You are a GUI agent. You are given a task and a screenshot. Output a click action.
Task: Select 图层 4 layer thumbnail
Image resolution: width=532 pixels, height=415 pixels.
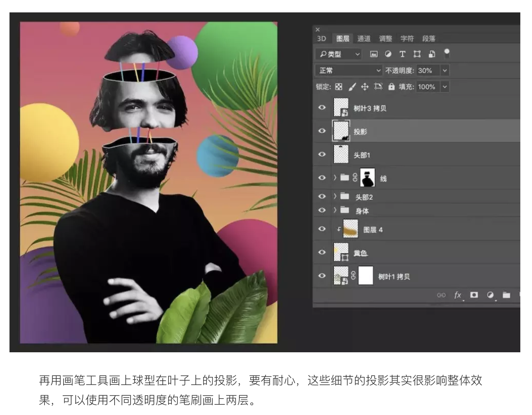[x=351, y=229]
